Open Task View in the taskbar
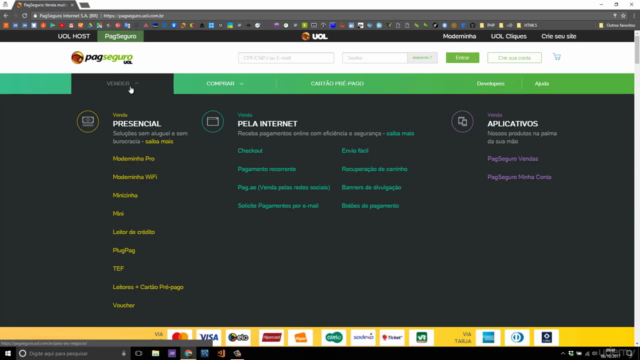 pyautogui.click(x=139, y=353)
